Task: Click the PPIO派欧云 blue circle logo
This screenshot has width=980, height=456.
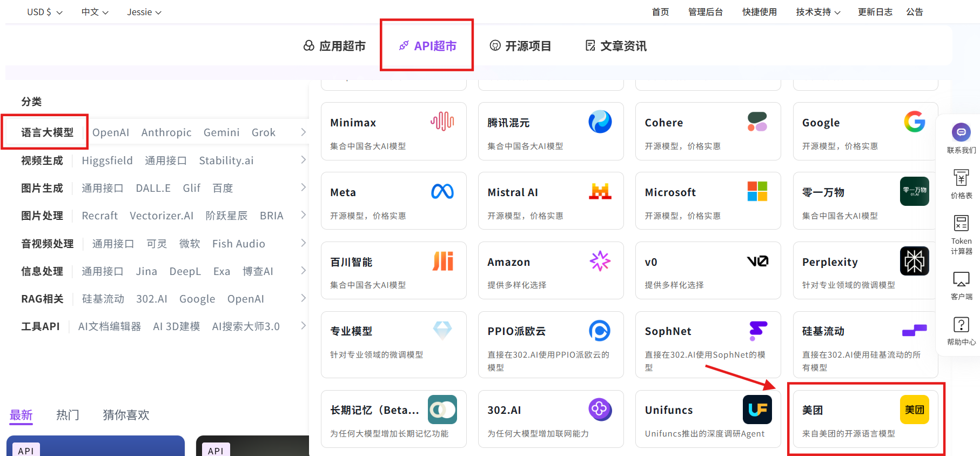Action: [x=600, y=331]
